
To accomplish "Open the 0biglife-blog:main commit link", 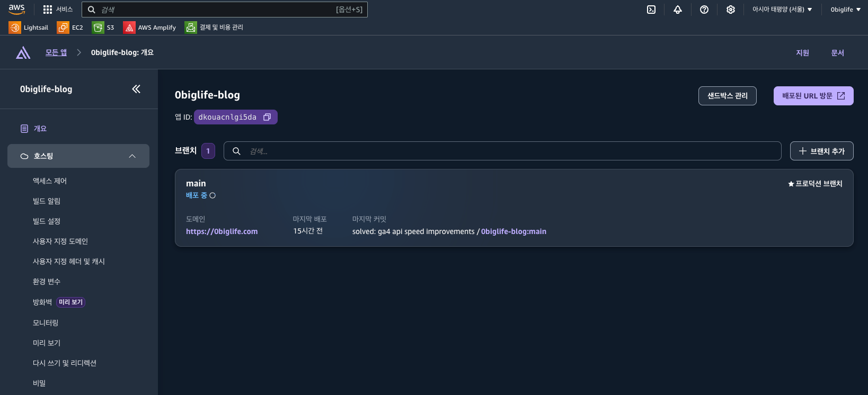I will (x=513, y=231).
